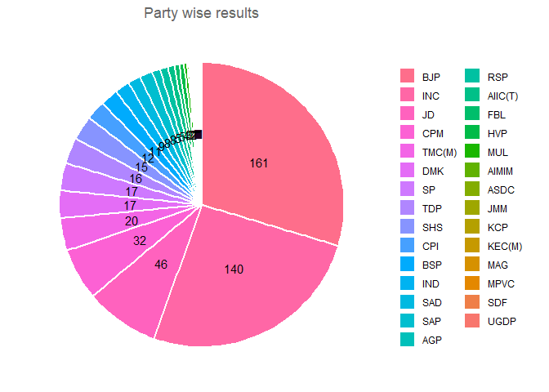Click the TMC(M) legend label
This screenshot has height=392, width=549.
point(440,153)
